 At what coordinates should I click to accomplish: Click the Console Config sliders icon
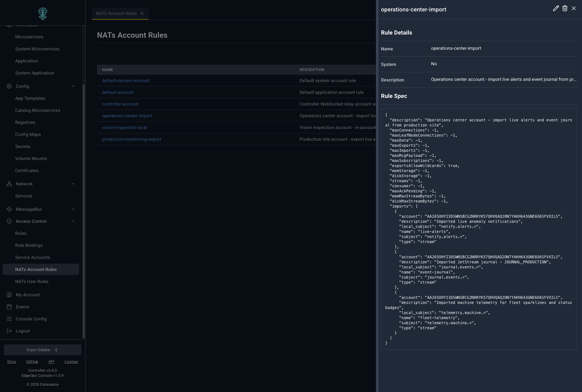pyautogui.click(x=9, y=319)
